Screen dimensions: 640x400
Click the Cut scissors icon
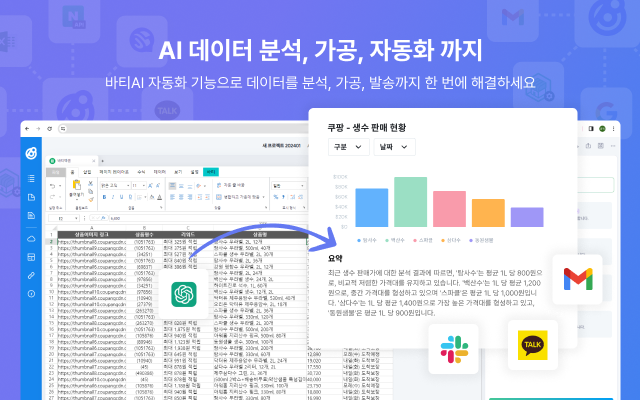click(x=91, y=183)
